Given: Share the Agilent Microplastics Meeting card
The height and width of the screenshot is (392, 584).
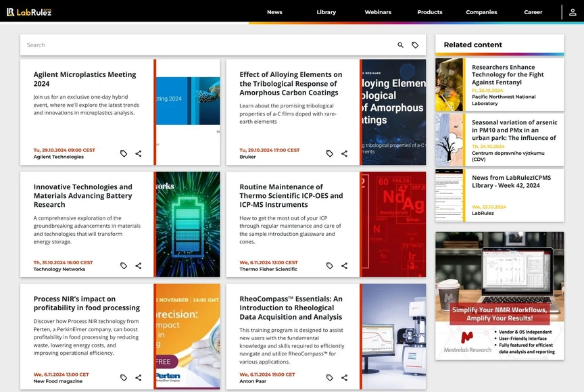Looking at the screenshot, I should (138, 153).
